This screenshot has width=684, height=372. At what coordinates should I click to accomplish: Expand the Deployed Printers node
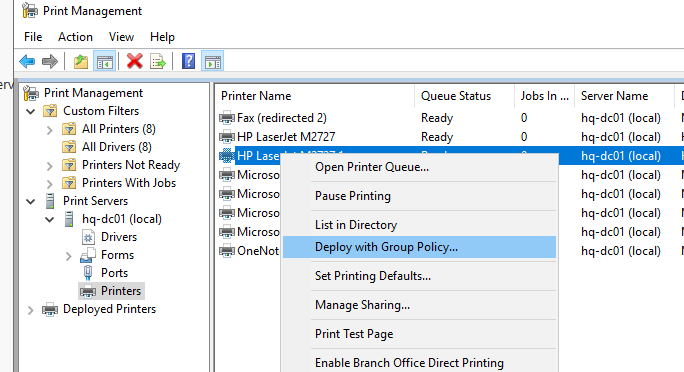tap(31, 310)
